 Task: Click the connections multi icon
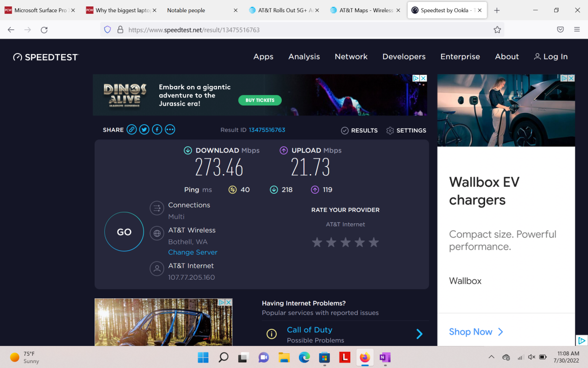(x=157, y=208)
